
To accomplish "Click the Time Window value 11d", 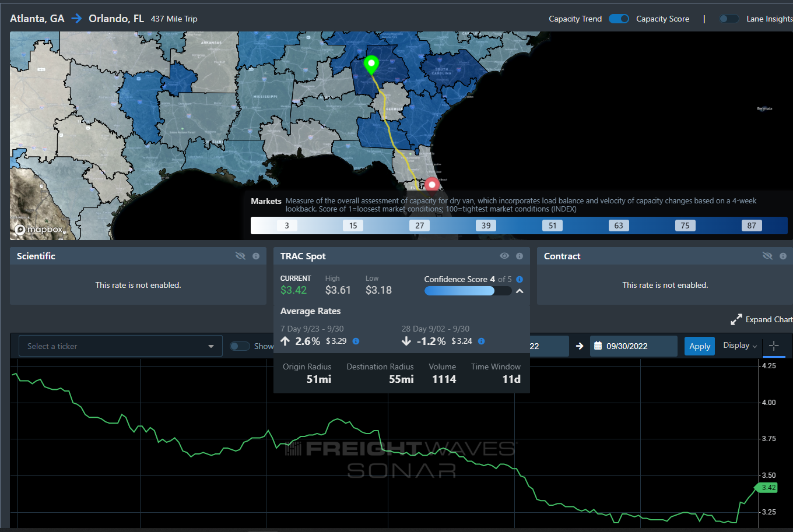I will (511, 379).
